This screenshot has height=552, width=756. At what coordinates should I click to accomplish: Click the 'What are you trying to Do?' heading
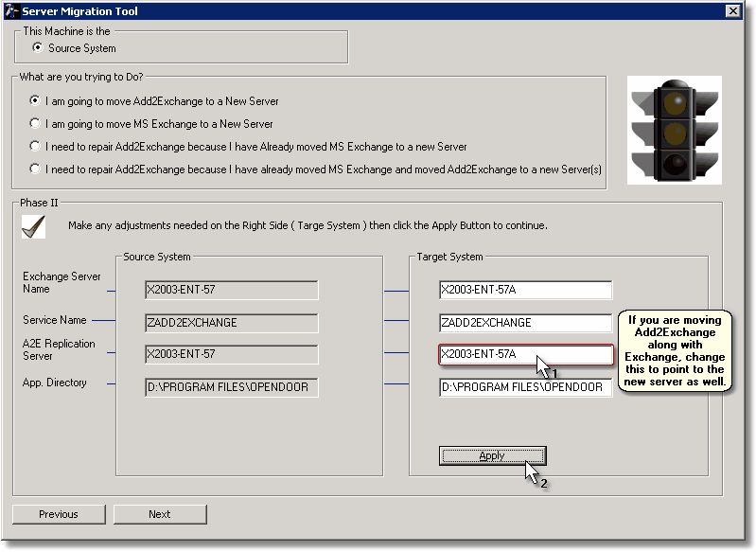tap(81, 77)
